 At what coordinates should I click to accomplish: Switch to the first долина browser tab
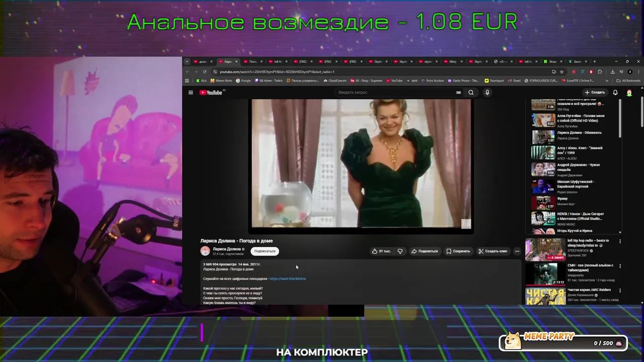[203, 61]
